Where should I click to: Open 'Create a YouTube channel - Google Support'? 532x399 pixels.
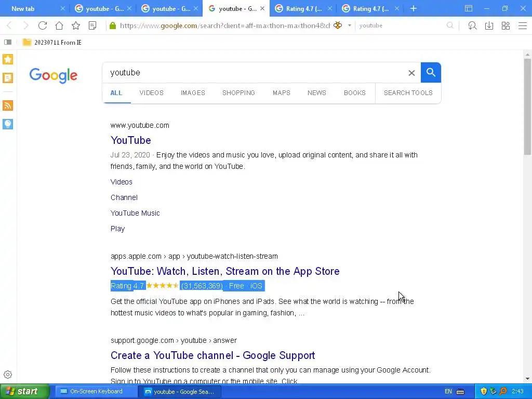[x=212, y=355]
